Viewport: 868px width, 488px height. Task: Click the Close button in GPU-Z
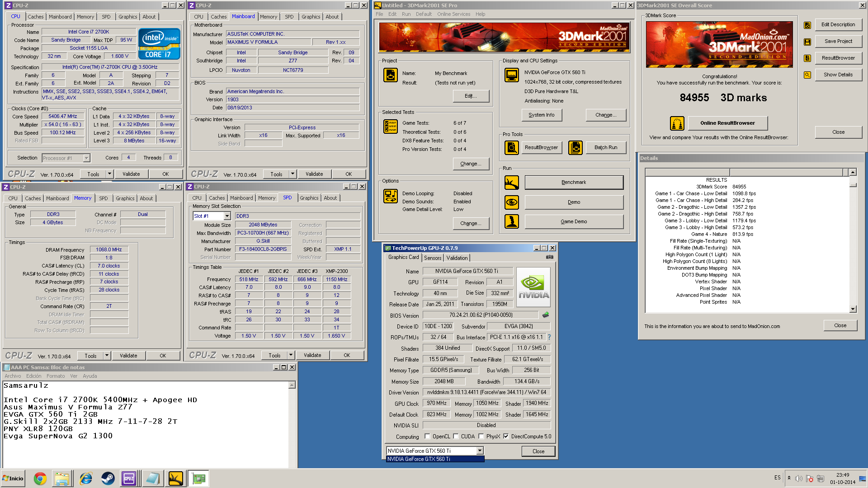click(x=538, y=451)
